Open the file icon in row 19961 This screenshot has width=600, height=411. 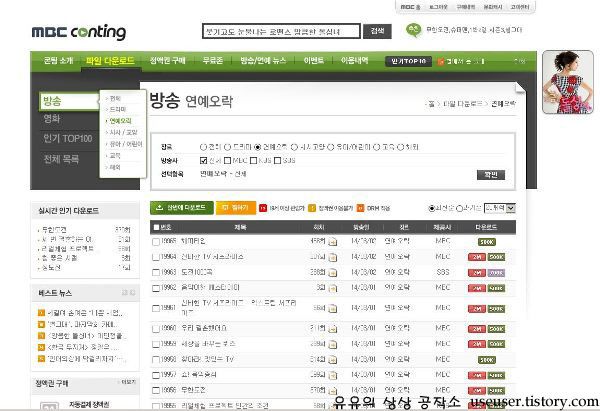[x=333, y=308]
